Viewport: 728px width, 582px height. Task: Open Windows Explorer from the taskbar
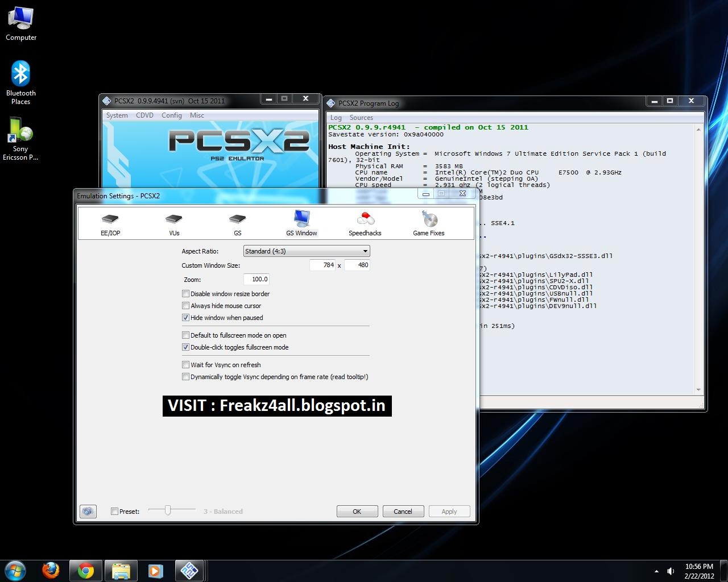tap(121, 571)
